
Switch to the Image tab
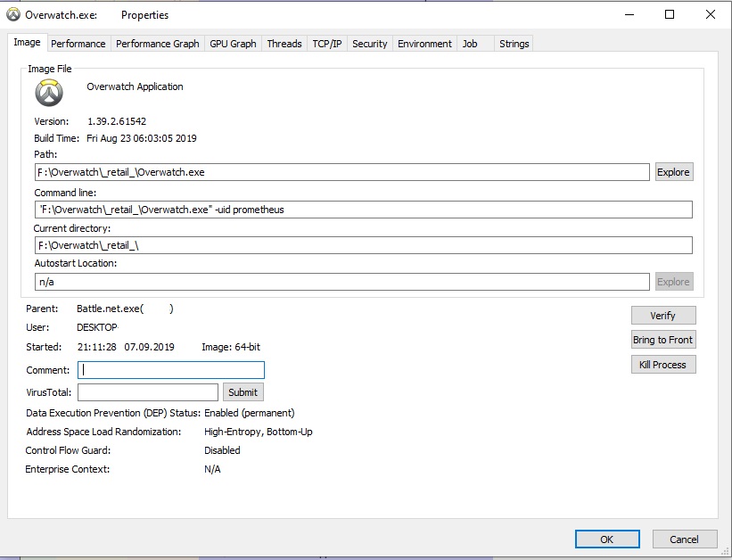[27, 43]
